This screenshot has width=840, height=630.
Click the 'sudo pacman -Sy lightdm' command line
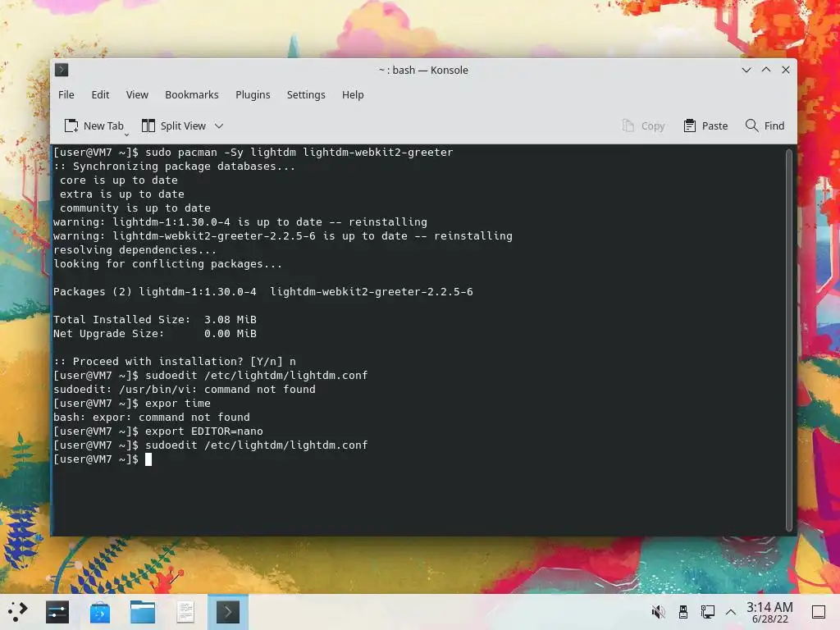tap(253, 152)
